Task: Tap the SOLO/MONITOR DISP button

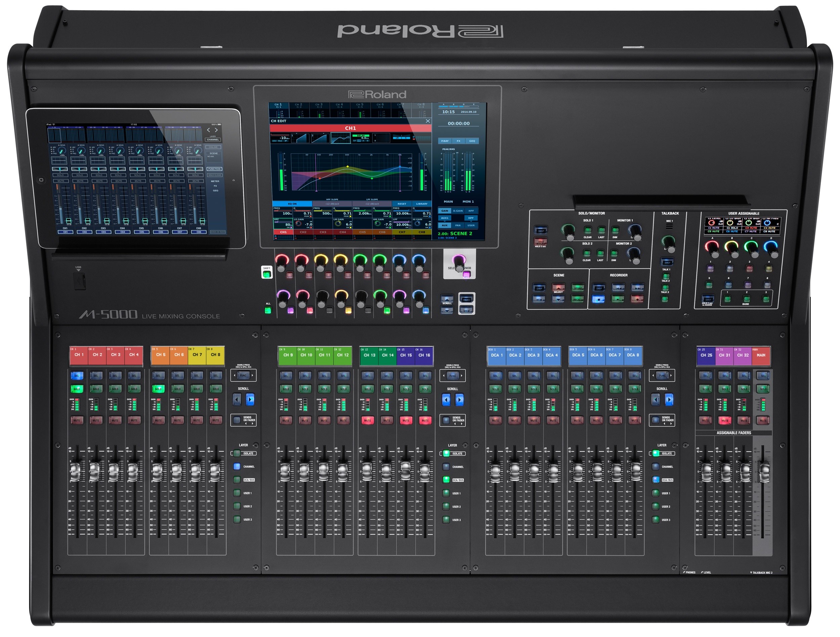Action: click(541, 230)
